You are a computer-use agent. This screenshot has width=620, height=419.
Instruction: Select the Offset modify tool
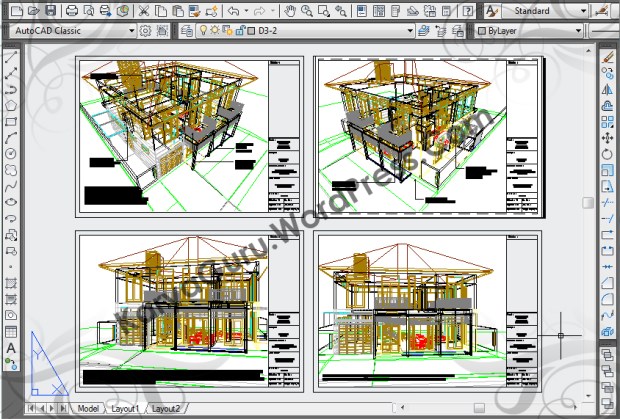[x=607, y=106]
